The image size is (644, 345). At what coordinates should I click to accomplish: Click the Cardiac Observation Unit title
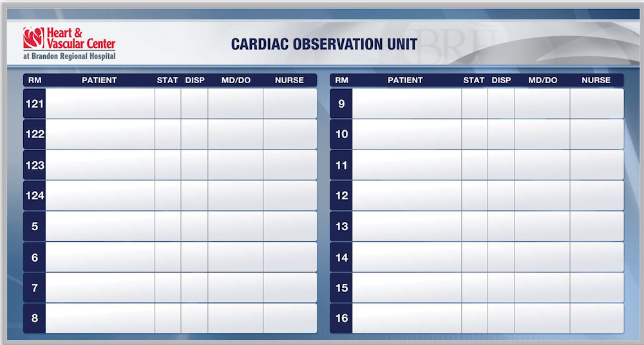click(x=324, y=44)
